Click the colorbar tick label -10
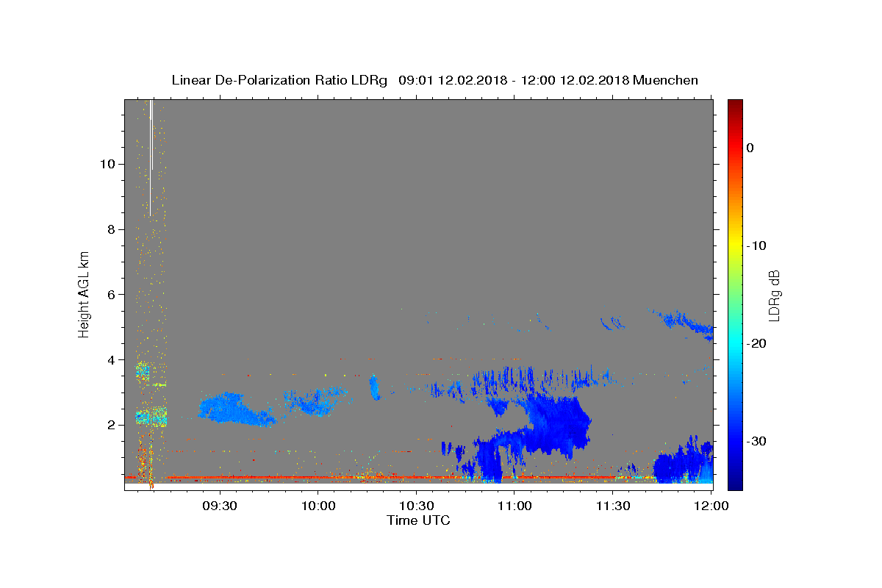Viewport: 882px width, 588px height. tap(756, 245)
